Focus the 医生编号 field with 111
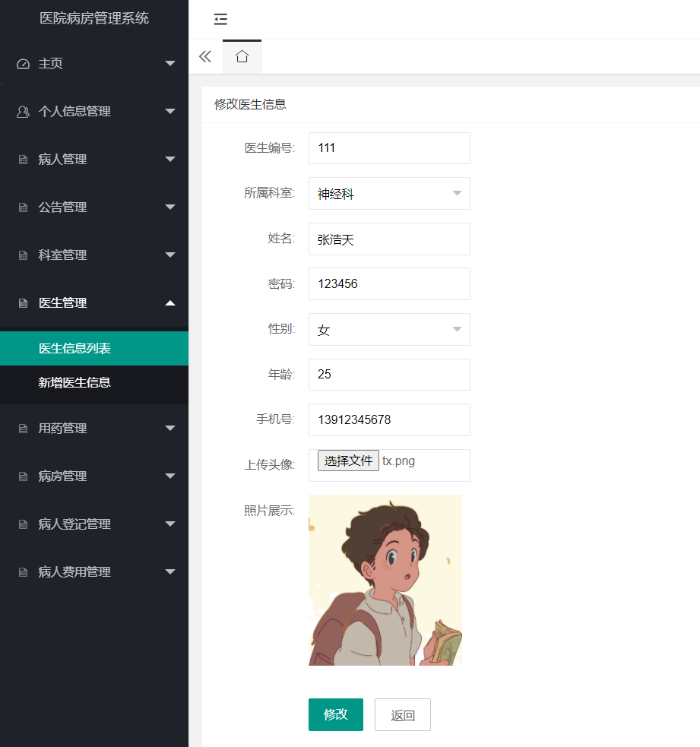The image size is (700, 747). [389, 148]
